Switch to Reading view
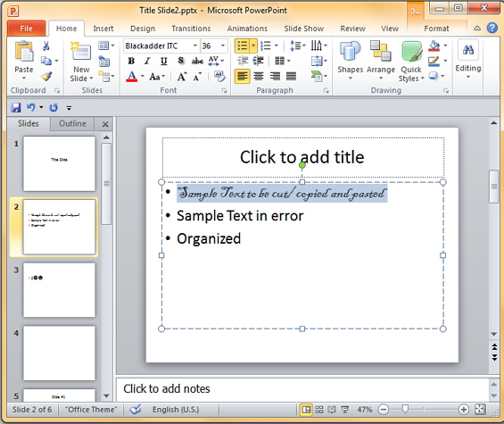 (x=332, y=409)
